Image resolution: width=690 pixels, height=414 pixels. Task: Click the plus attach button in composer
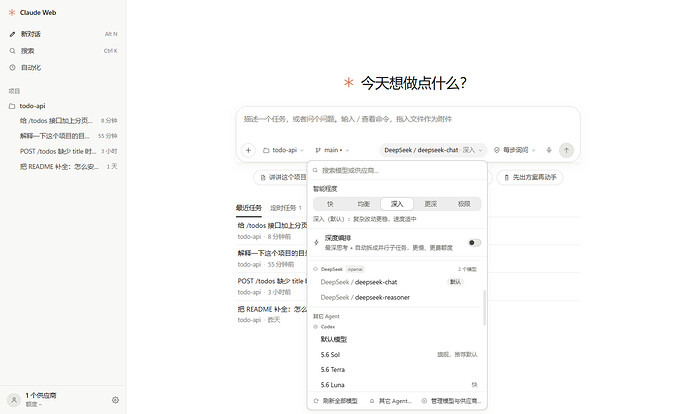[248, 150]
